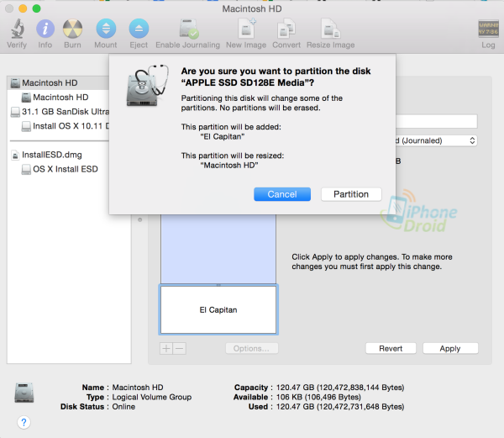This screenshot has height=438, width=504.
Task: Open Info from the toolbar
Action: pyautogui.click(x=45, y=30)
